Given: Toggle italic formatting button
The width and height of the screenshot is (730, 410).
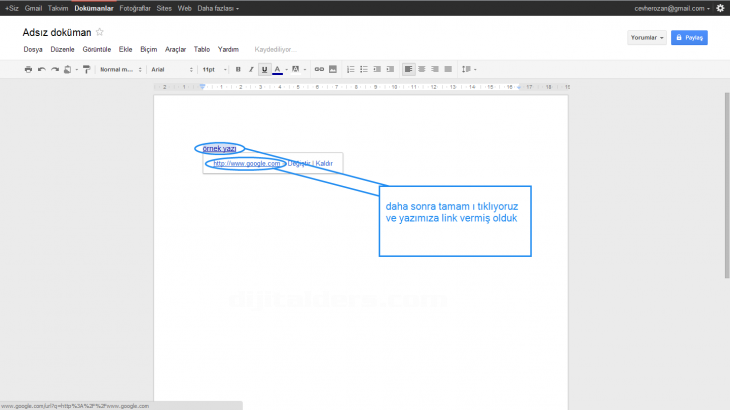Looking at the screenshot, I should [x=251, y=69].
